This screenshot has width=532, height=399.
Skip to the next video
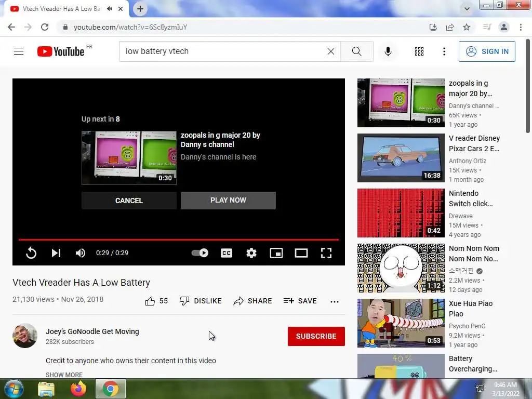tap(56, 253)
